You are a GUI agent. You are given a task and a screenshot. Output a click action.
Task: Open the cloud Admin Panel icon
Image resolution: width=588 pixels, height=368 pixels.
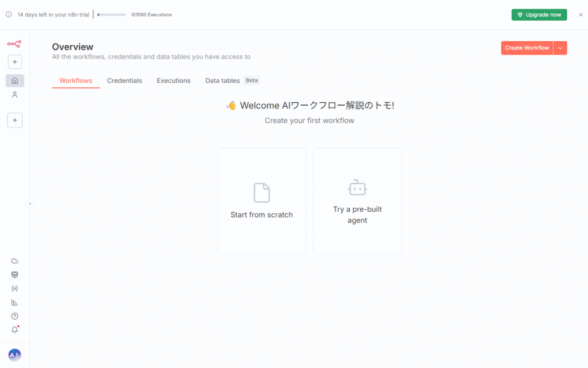15,261
